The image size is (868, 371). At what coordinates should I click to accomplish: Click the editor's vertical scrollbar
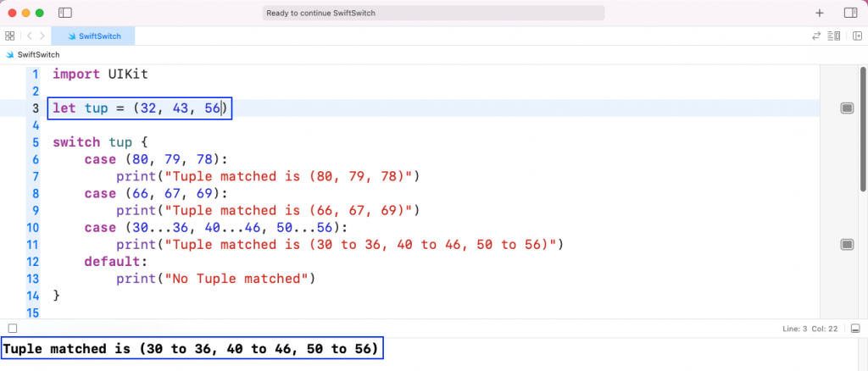(x=863, y=130)
